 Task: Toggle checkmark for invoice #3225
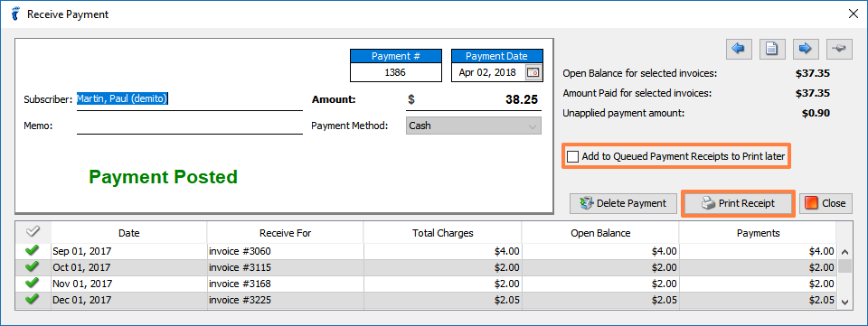33,300
